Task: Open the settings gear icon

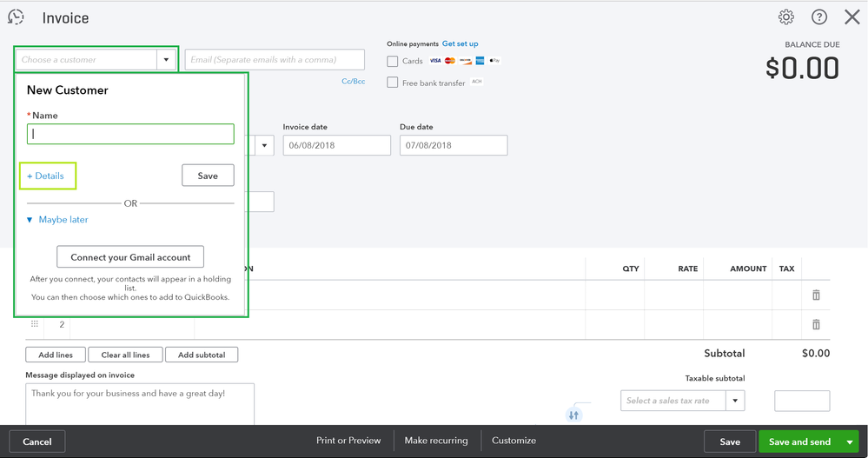Action: [785, 17]
